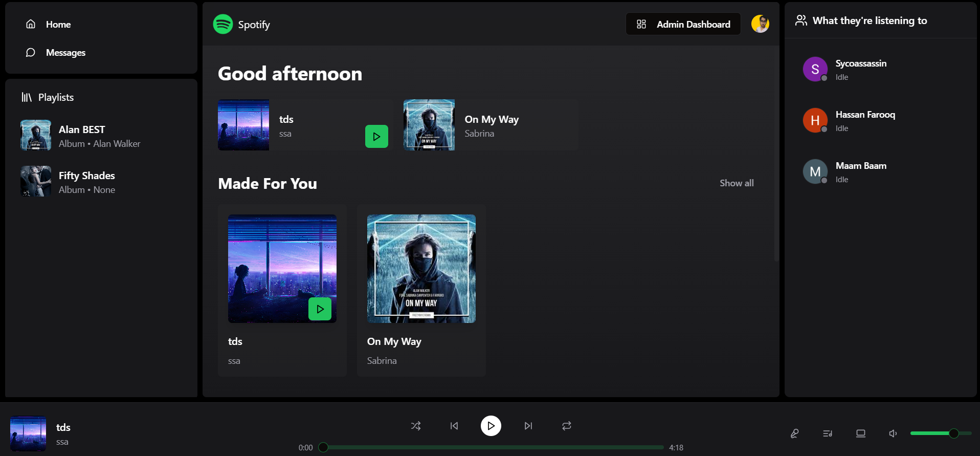The height and width of the screenshot is (456, 980).
Task: Seek in the song progress bar
Action: (491, 447)
